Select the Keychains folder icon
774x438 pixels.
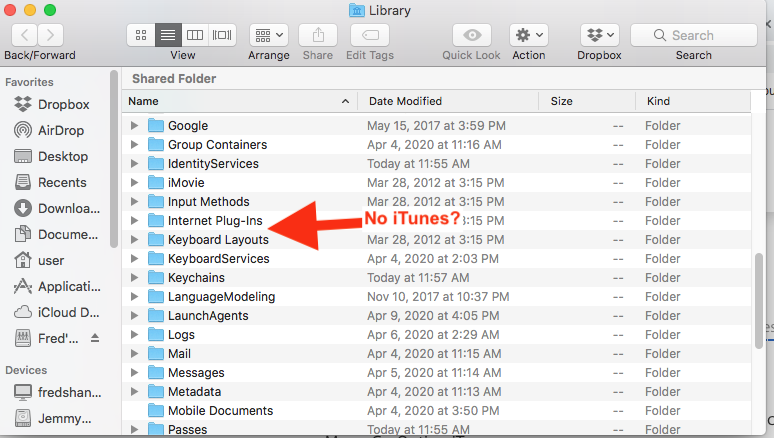point(156,278)
